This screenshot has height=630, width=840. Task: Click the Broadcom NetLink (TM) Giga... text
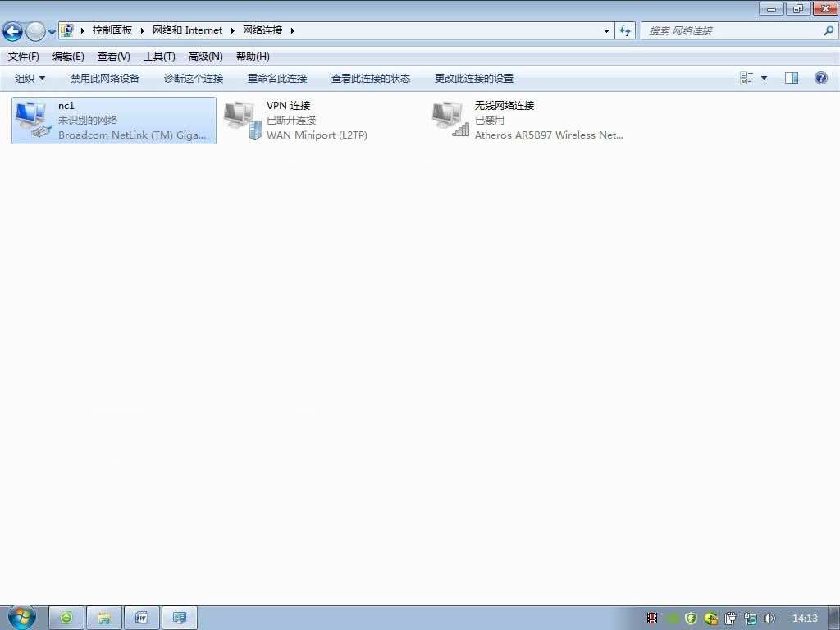point(132,135)
